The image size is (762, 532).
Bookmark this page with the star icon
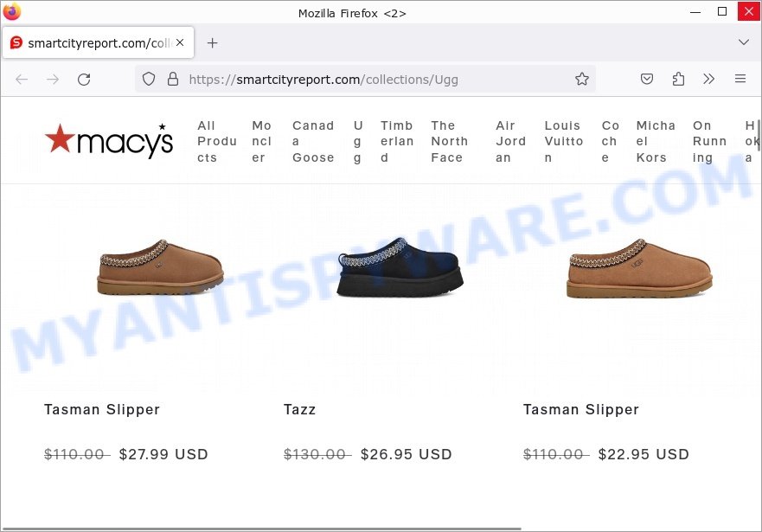[582, 79]
